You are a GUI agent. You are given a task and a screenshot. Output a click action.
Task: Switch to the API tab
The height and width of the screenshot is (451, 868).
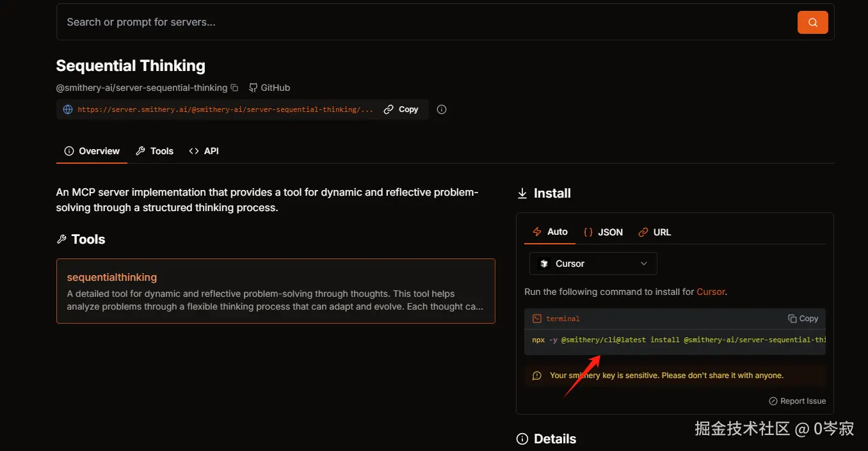click(204, 151)
